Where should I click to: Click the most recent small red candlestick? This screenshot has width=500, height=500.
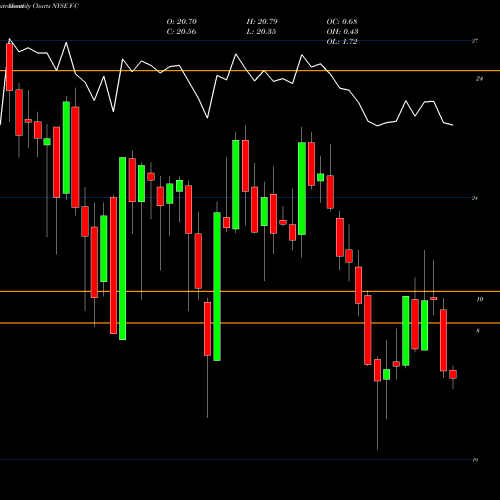[453, 374]
